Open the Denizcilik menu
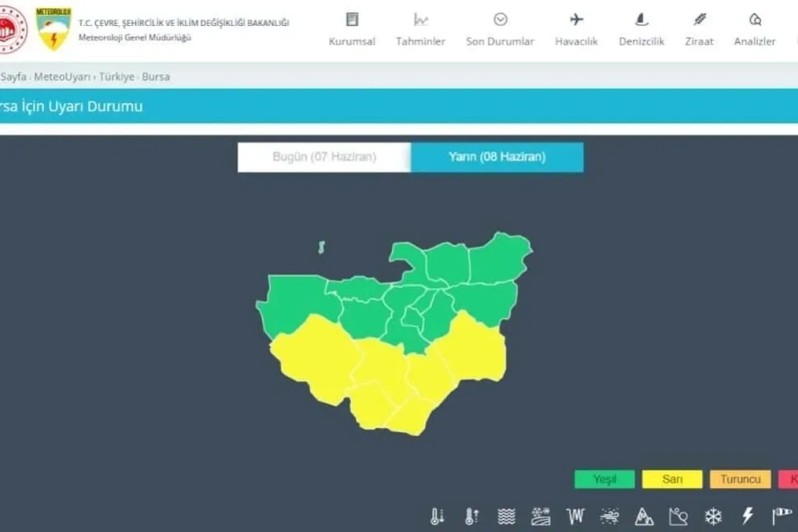798x532 pixels. click(642, 29)
